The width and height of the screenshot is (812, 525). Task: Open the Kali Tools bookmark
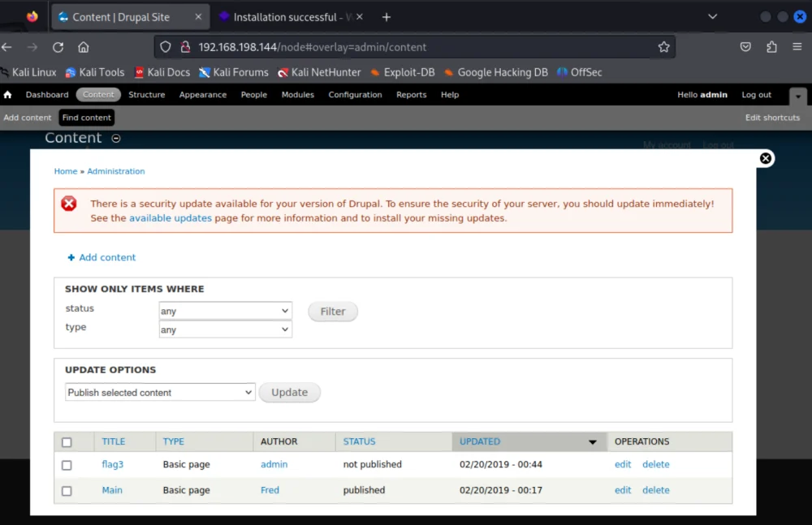click(95, 72)
